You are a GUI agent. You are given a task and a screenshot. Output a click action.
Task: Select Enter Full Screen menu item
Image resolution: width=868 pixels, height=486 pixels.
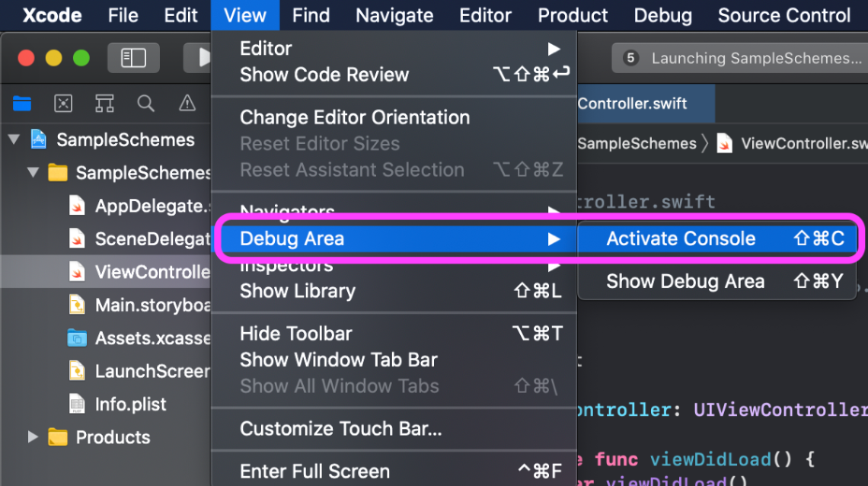394,472
